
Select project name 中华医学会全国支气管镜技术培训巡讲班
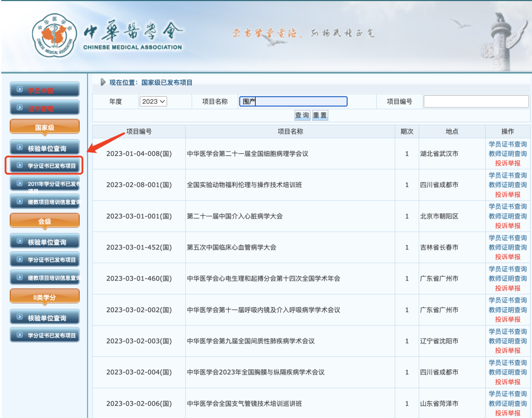tap(244, 403)
